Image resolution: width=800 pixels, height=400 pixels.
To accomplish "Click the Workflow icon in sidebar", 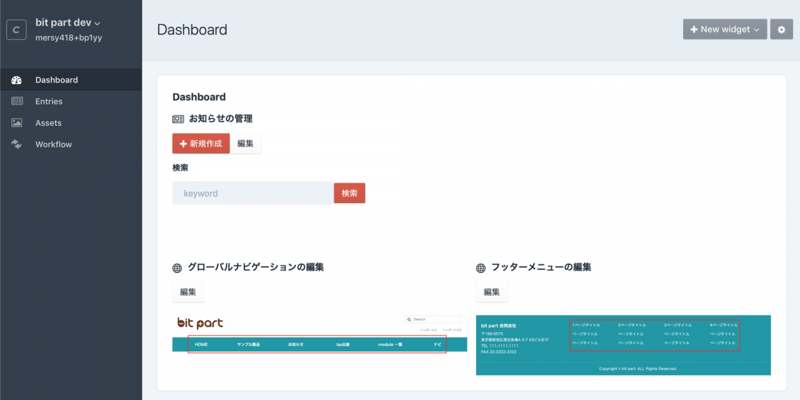I will click(16, 144).
